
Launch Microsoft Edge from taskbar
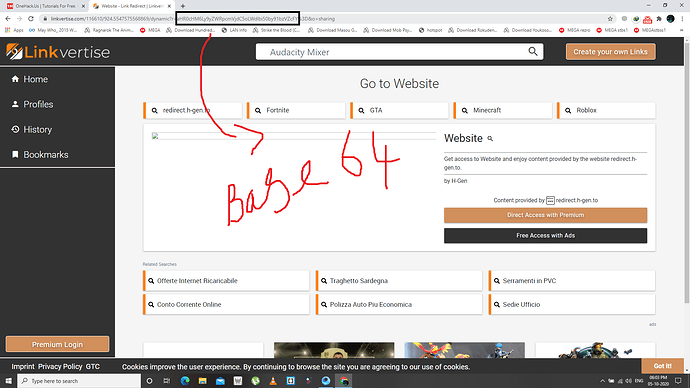(185, 381)
